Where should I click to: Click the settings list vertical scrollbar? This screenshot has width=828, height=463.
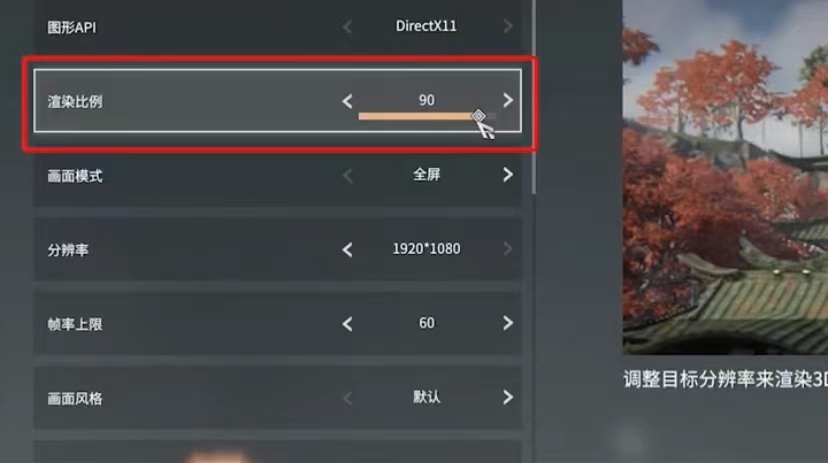pyautogui.click(x=534, y=98)
